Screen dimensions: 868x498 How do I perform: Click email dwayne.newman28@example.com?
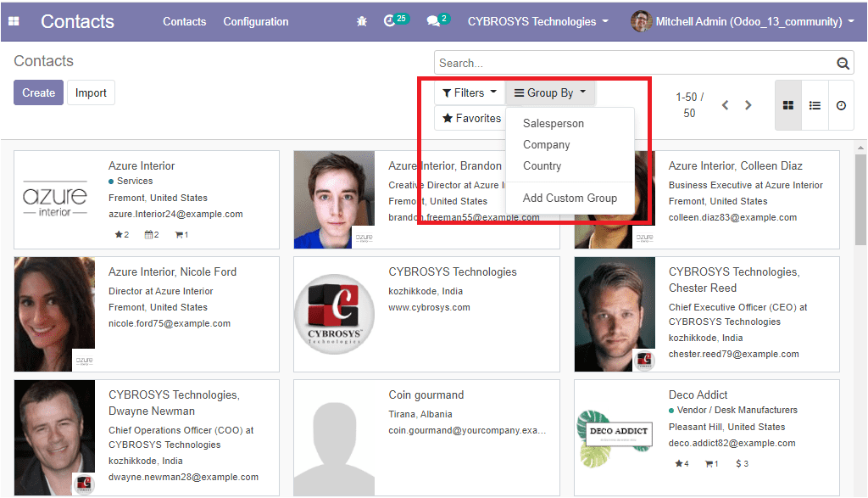point(183,477)
